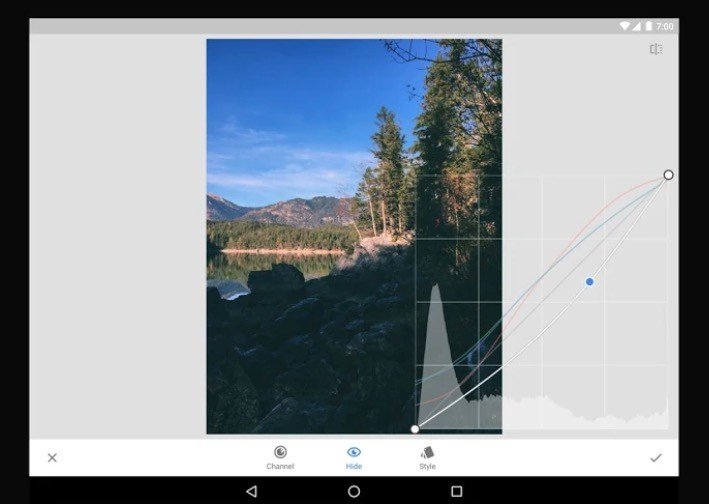This screenshot has width=709, height=504.
Task: Tap the compare before/after icon
Action: (656, 49)
